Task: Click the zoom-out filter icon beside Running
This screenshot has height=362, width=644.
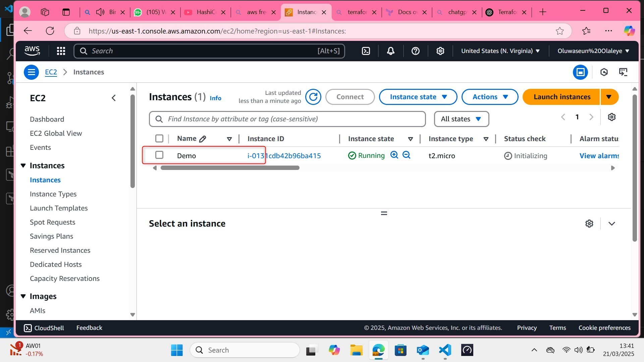Action: 407,155
